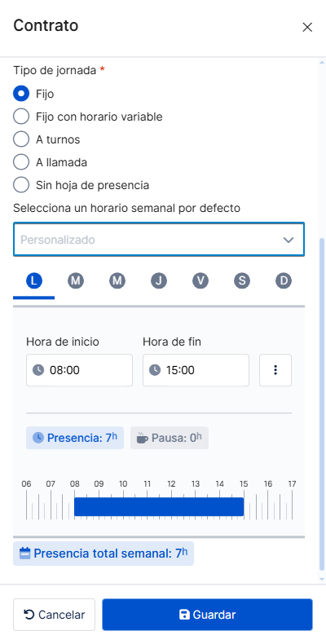Click the chevron arrow in schedule selector
Image resolution: width=326 pixels, height=644 pixels.
click(289, 240)
